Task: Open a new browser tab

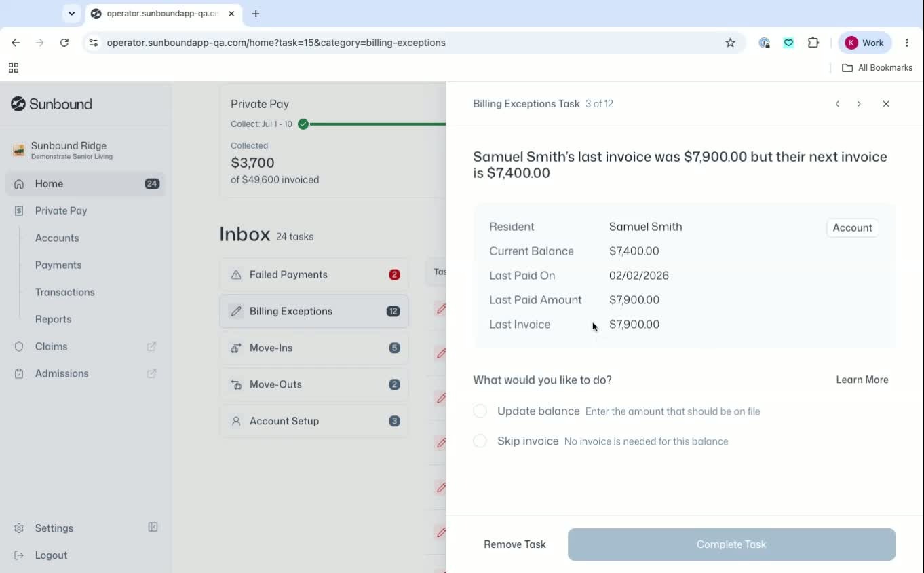Action: [x=256, y=14]
